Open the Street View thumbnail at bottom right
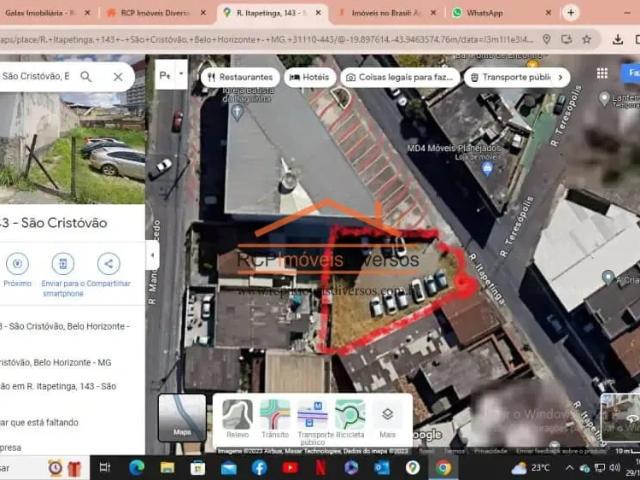Viewport: 640px width, 480px height. point(621,418)
